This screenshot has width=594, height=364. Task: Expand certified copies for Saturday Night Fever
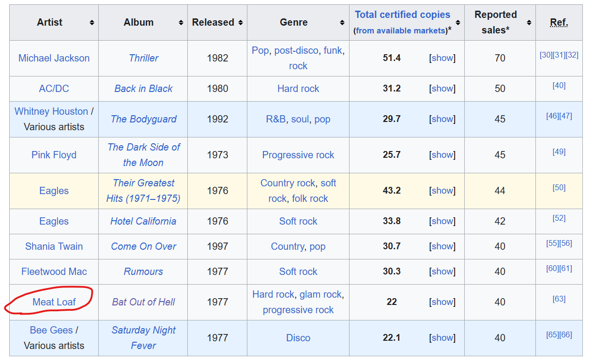click(442, 338)
